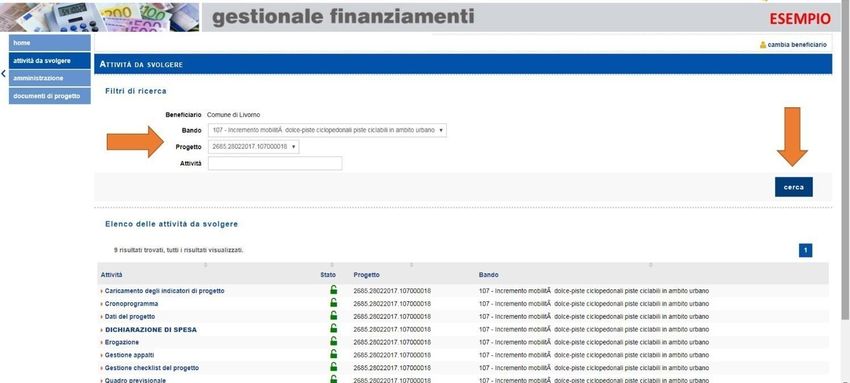
Task: Open the Bando dropdown
Action: tap(327, 131)
